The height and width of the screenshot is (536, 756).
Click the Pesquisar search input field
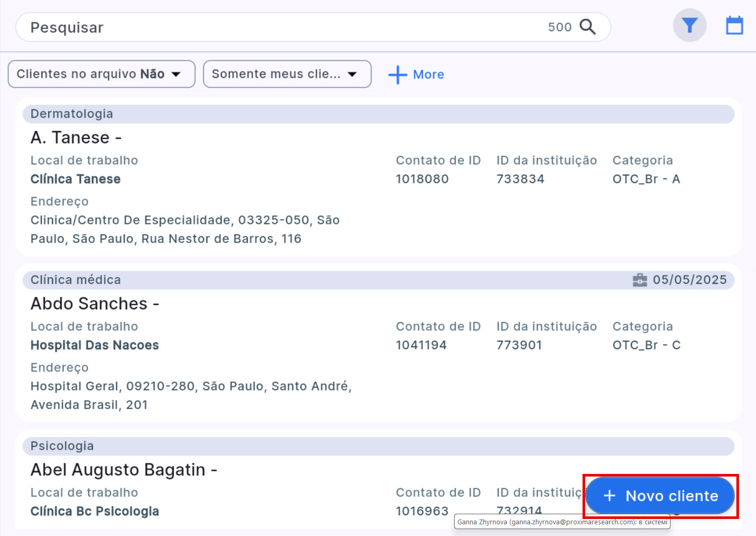(x=212, y=27)
